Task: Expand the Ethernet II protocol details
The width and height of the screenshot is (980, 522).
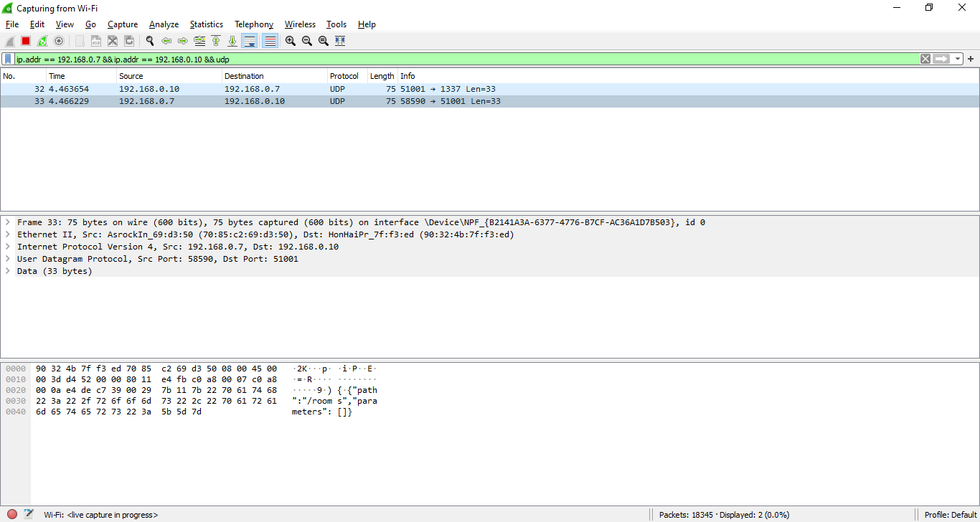Action: point(8,234)
